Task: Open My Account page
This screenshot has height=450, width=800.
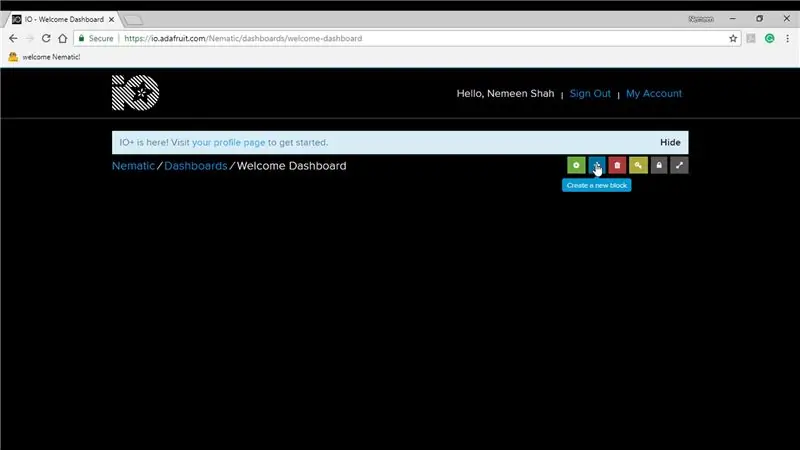Action: [x=654, y=93]
